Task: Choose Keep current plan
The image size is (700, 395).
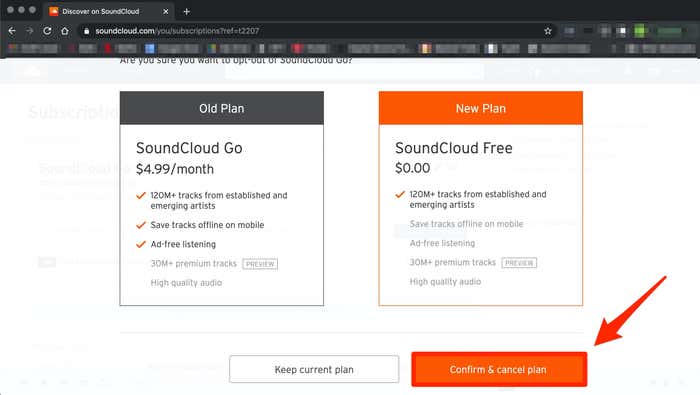Action: pos(314,369)
